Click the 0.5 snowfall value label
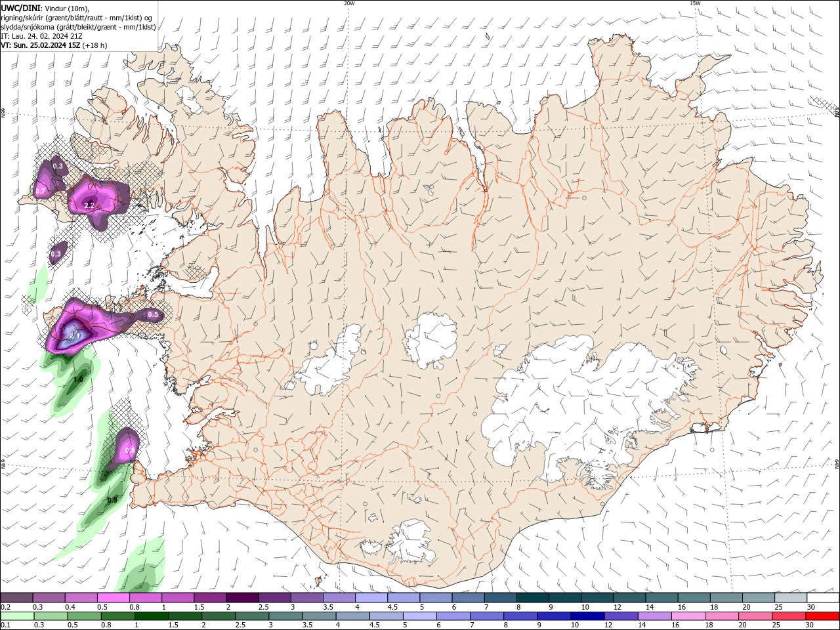This screenshot has width=840, height=630. click(153, 315)
